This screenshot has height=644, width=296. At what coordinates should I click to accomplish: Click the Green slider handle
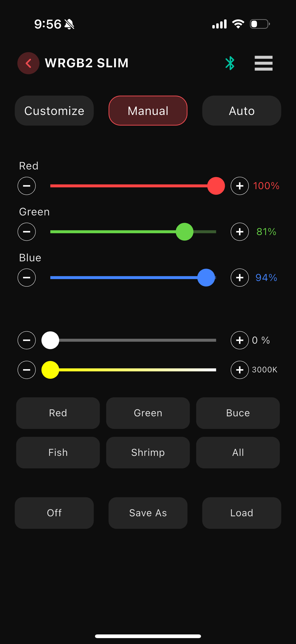185,232
